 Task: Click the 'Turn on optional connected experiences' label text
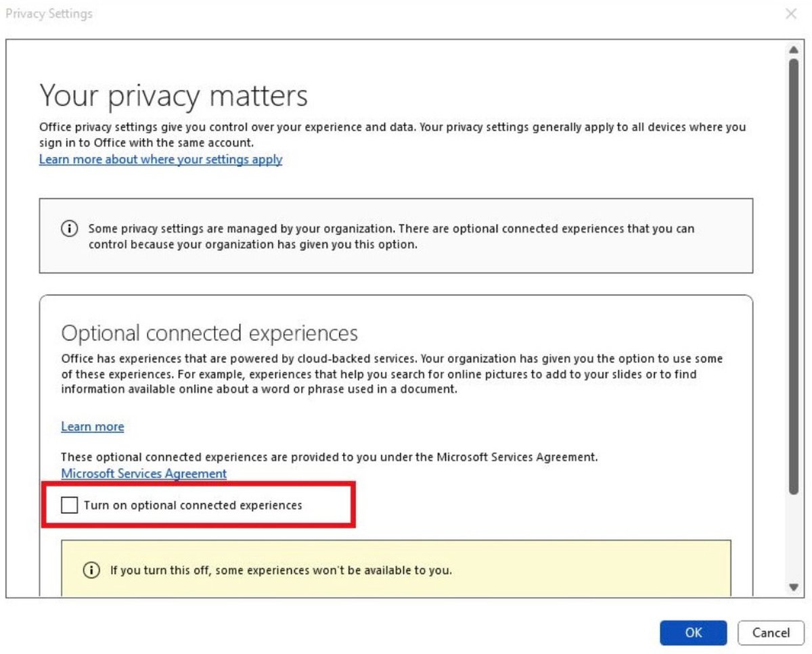point(193,505)
